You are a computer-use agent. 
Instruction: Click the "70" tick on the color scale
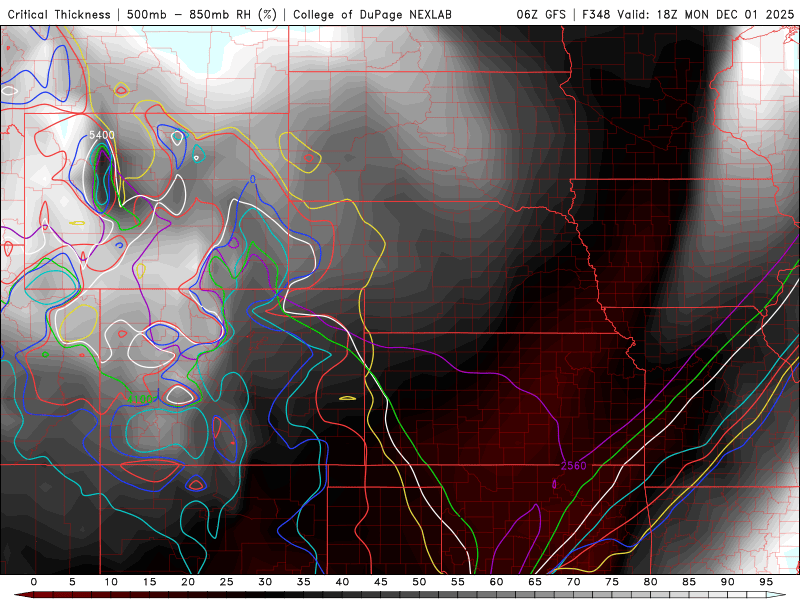[x=573, y=582]
